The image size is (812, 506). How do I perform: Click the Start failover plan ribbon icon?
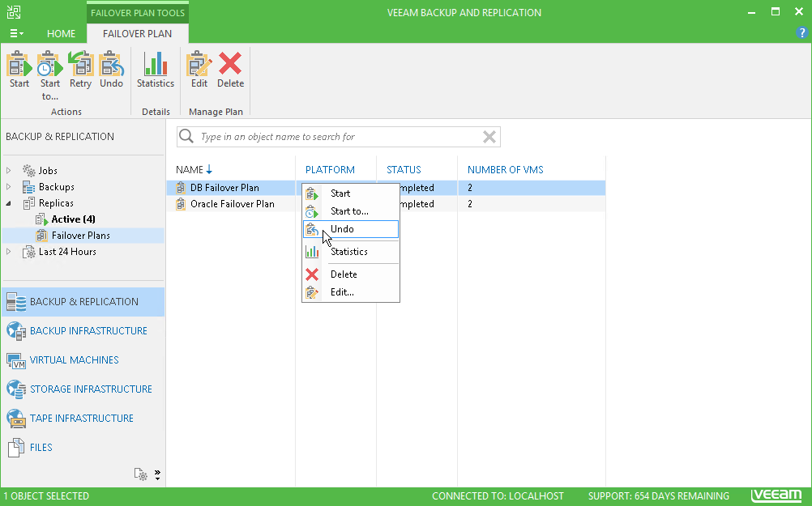[x=19, y=70]
